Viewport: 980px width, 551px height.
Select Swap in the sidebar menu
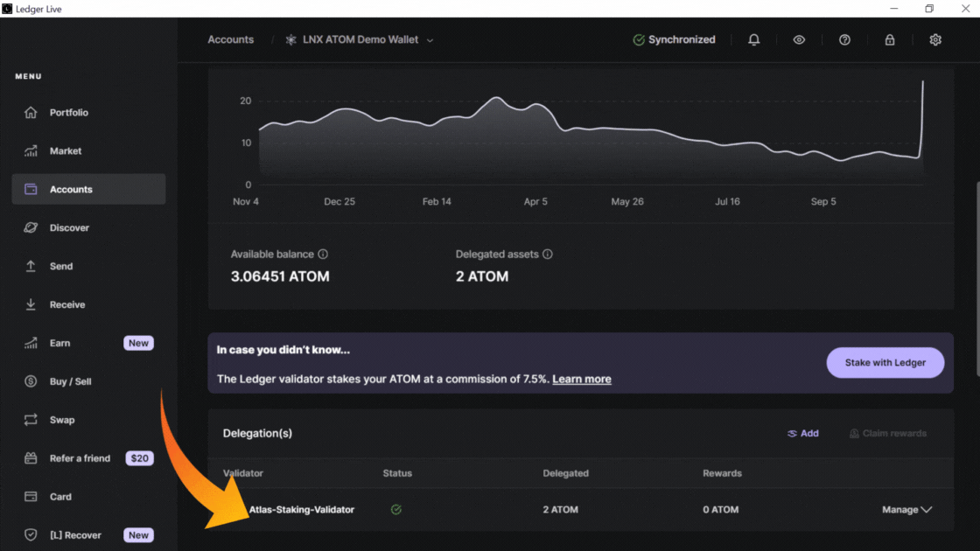[x=61, y=420]
